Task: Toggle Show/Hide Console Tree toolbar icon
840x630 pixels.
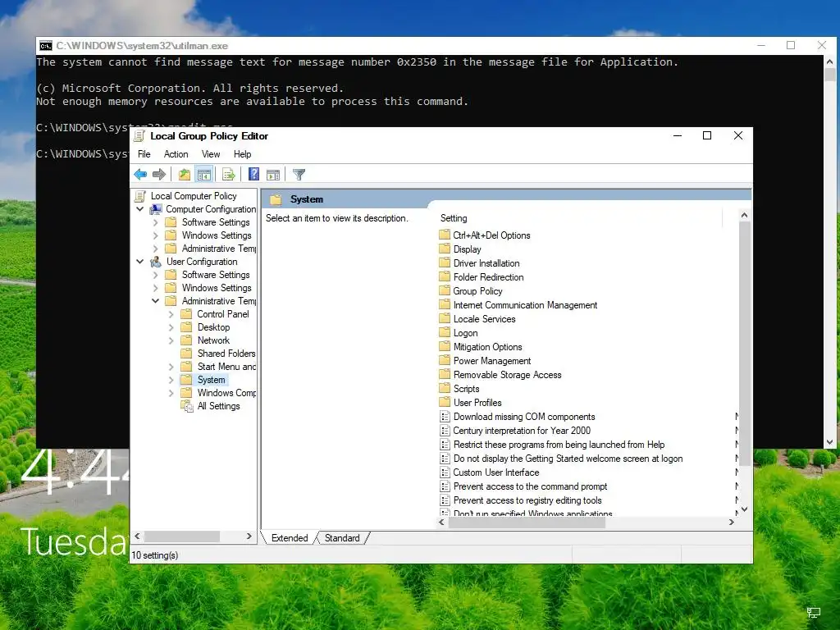Action: click(204, 174)
